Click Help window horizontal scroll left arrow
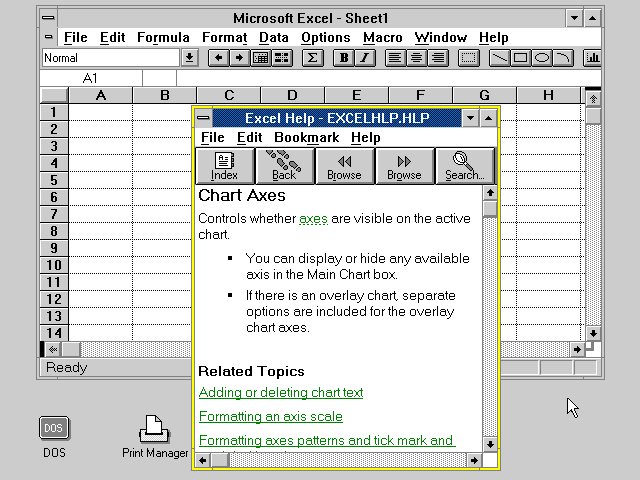Screen dimensions: 640x480 click(x=203, y=461)
